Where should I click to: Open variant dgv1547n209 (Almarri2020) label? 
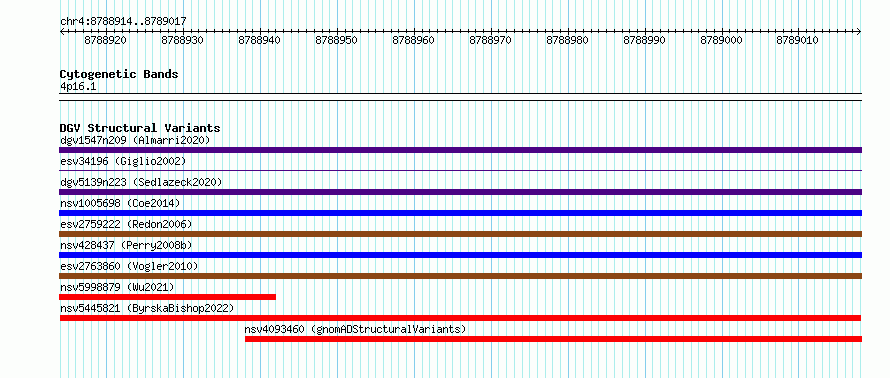click(135, 140)
